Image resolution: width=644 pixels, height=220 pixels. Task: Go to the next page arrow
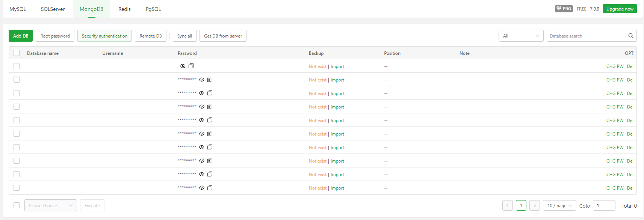coord(535,205)
